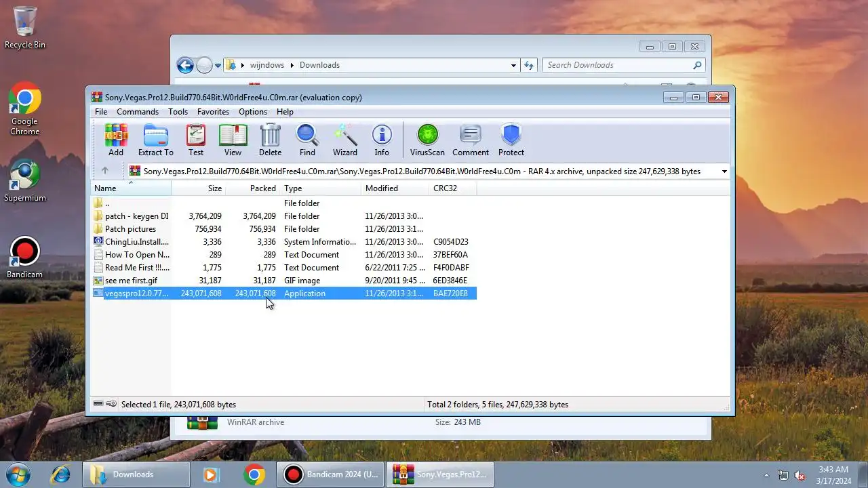This screenshot has height=488, width=868.
Task: Sort by the Name column header
Action: pyautogui.click(x=131, y=188)
